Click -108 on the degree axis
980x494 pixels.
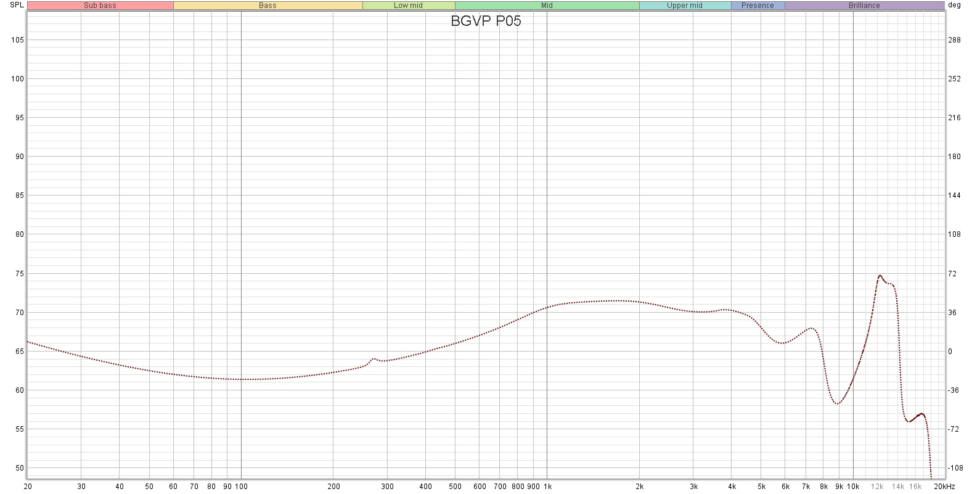tap(955, 468)
